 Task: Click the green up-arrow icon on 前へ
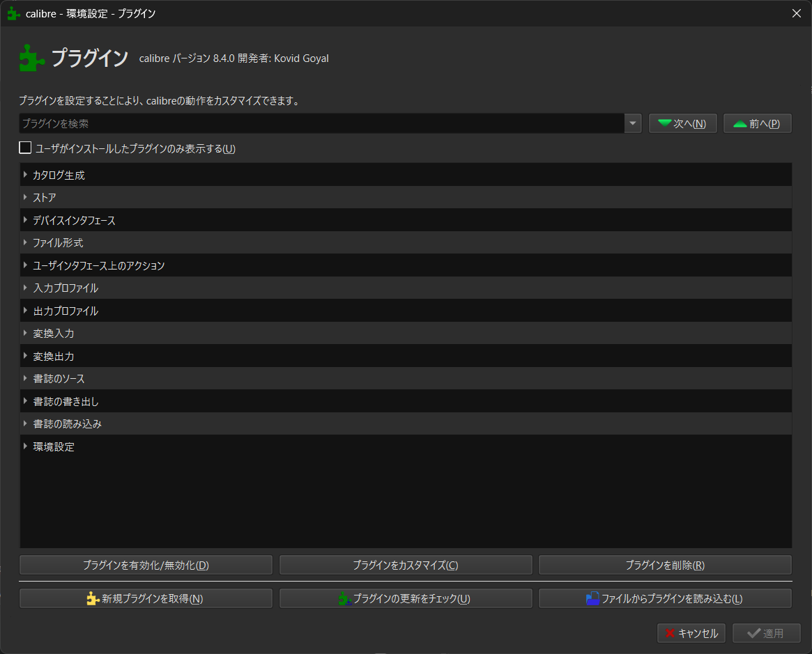tap(741, 123)
